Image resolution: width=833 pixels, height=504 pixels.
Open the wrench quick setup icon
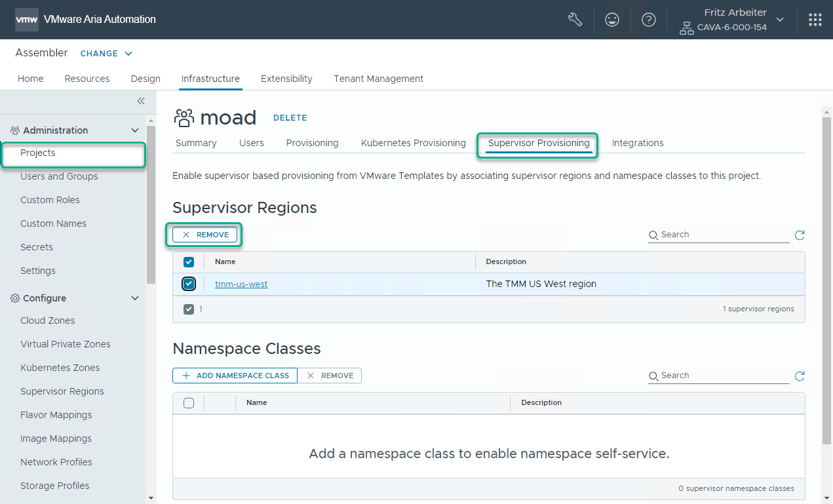pyautogui.click(x=575, y=20)
